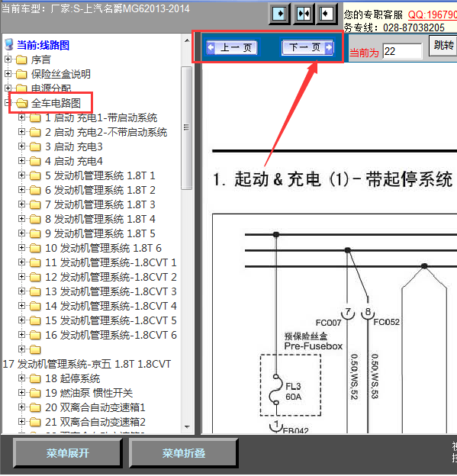Expand 15 发动机管理系统-1.8CVT 5 node
This screenshot has width=457, height=476.
[x=21, y=320]
